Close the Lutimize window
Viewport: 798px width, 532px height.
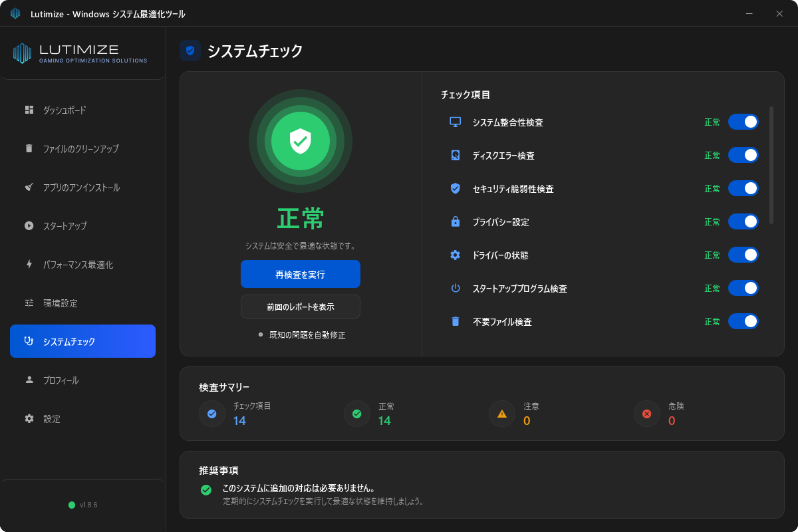coord(779,13)
